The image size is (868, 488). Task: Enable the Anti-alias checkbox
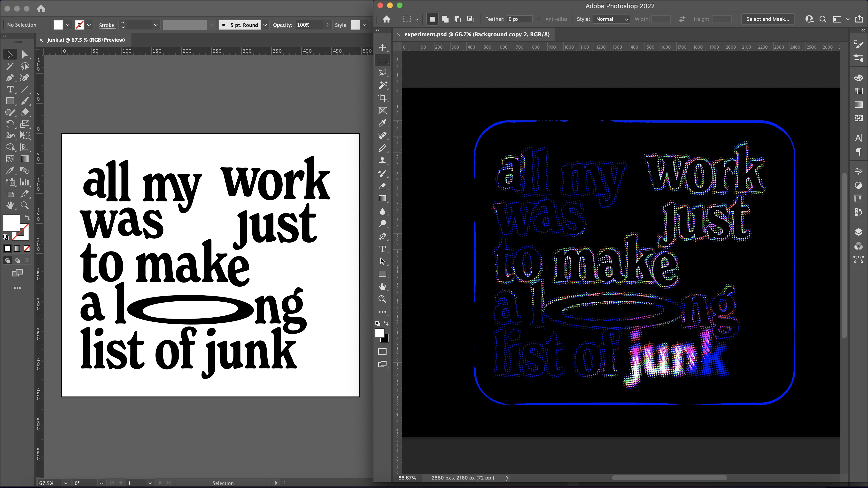pyautogui.click(x=539, y=19)
